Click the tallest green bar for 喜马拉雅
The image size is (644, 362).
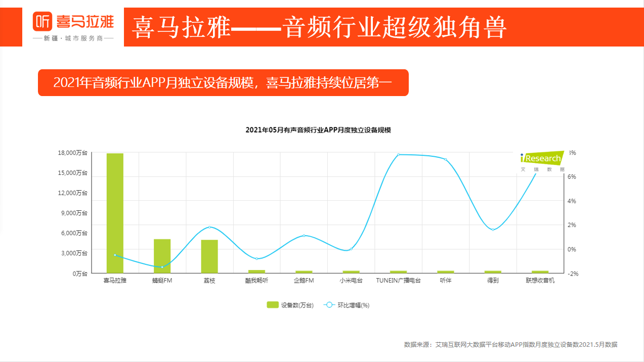click(114, 212)
